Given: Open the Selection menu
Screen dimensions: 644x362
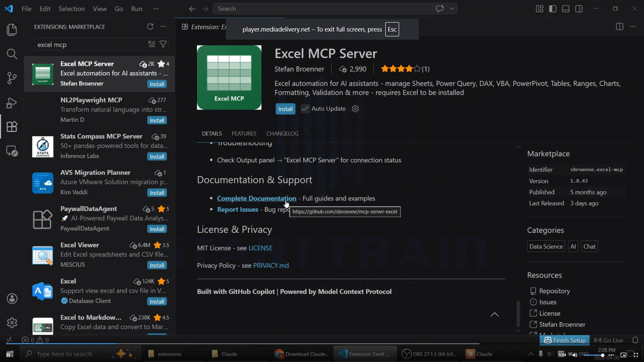Looking at the screenshot, I should coord(71,9).
